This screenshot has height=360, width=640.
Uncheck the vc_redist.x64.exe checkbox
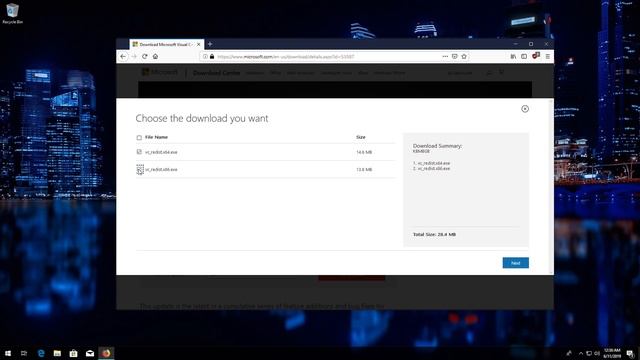[139, 152]
